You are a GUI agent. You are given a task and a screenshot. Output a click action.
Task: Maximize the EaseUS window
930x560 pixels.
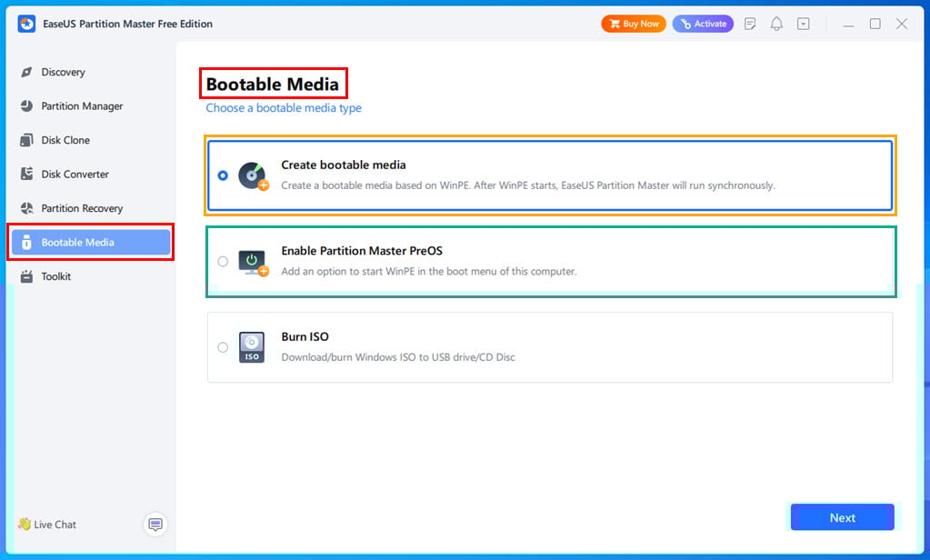click(875, 24)
